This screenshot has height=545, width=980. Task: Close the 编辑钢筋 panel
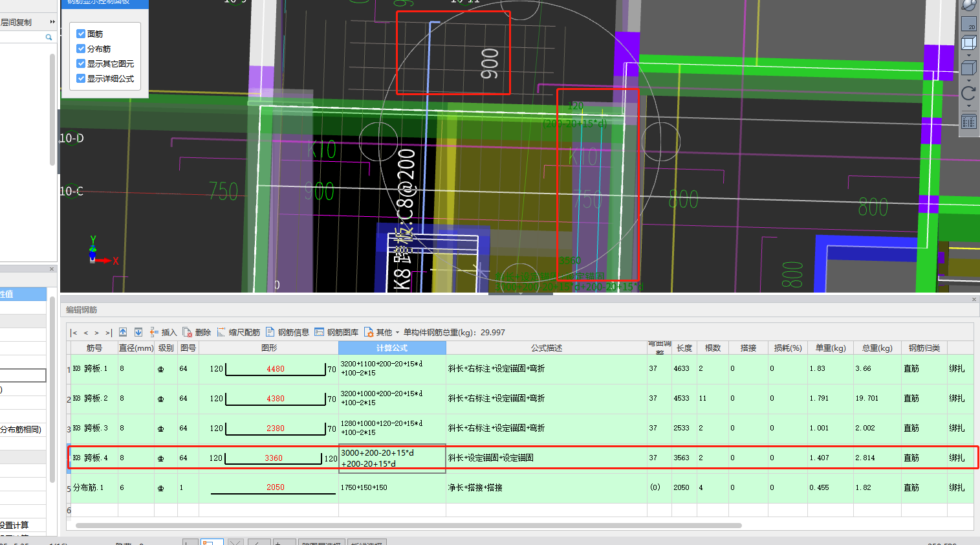(974, 299)
